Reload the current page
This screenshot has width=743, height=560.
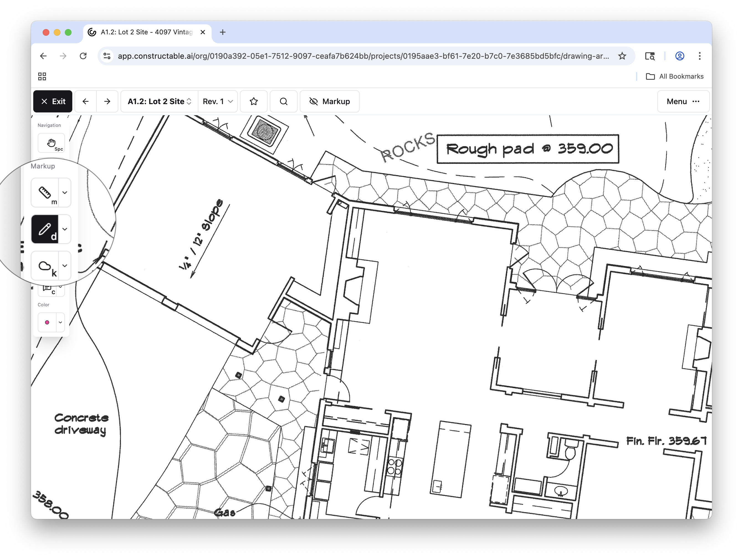pos(83,56)
